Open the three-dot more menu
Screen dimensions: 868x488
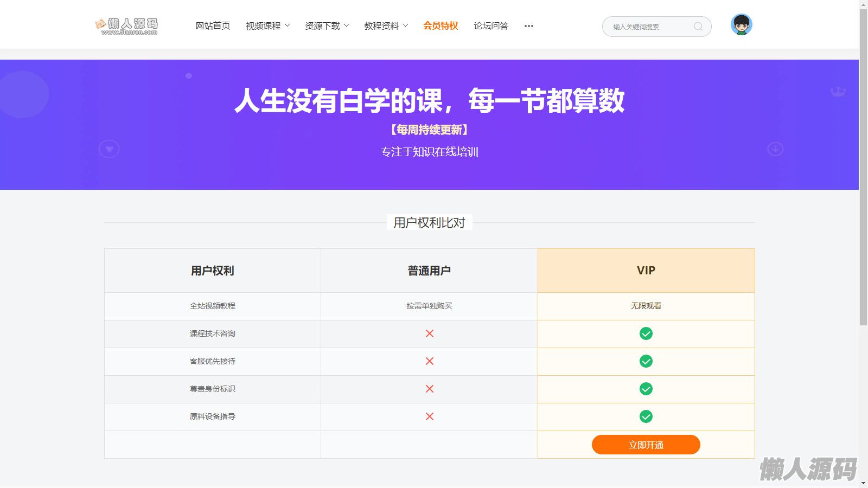(529, 26)
